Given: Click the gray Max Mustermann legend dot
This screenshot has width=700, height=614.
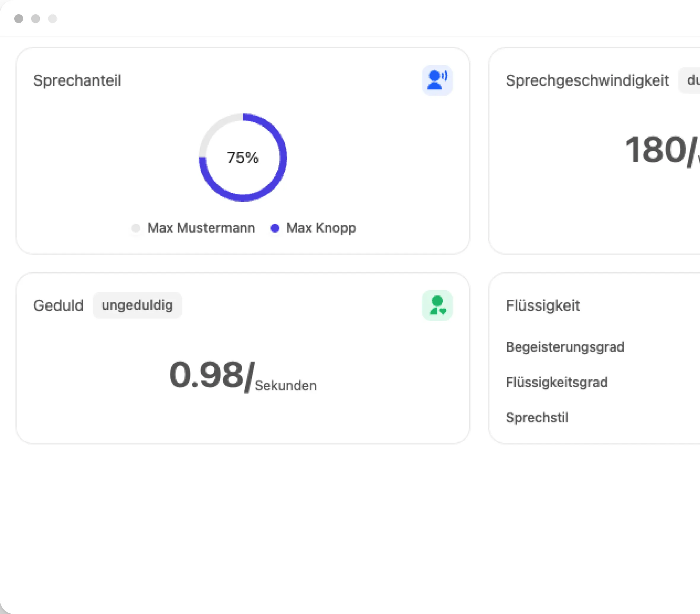Looking at the screenshot, I should click(136, 228).
